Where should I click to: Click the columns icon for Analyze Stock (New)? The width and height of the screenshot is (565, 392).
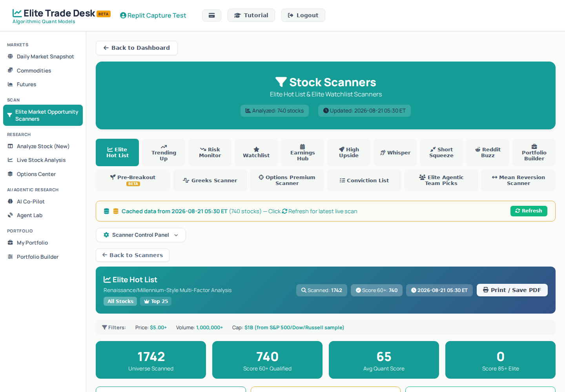(11, 146)
